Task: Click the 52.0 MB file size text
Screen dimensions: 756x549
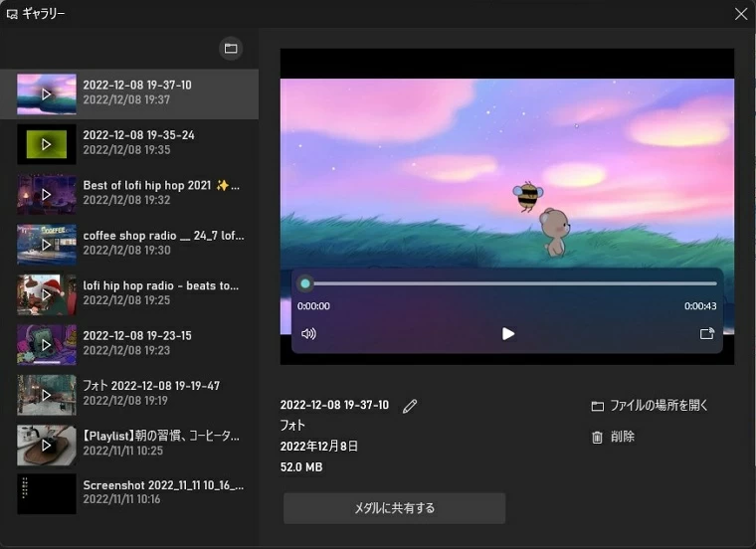Action: [x=301, y=467]
